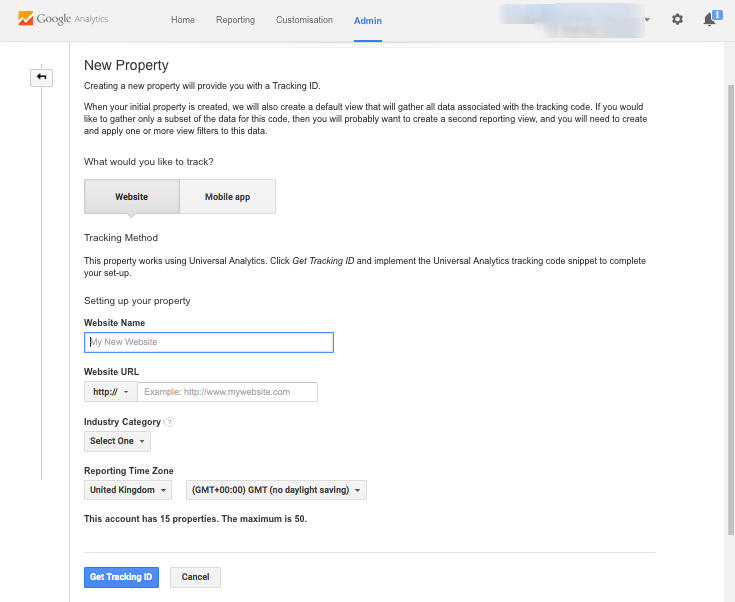Click the back arrow button
The width and height of the screenshot is (735, 602).
click(x=42, y=77)
